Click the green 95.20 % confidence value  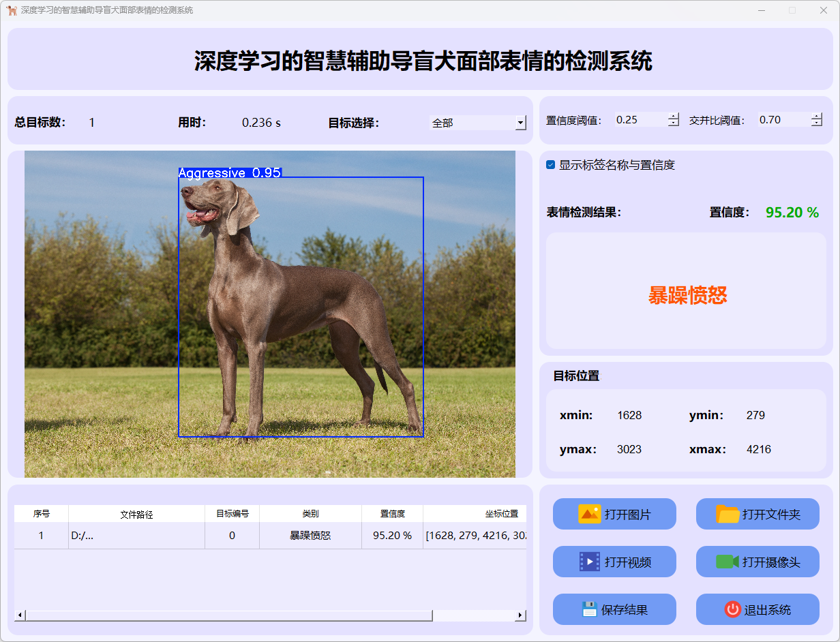click(x=792, y=213)
